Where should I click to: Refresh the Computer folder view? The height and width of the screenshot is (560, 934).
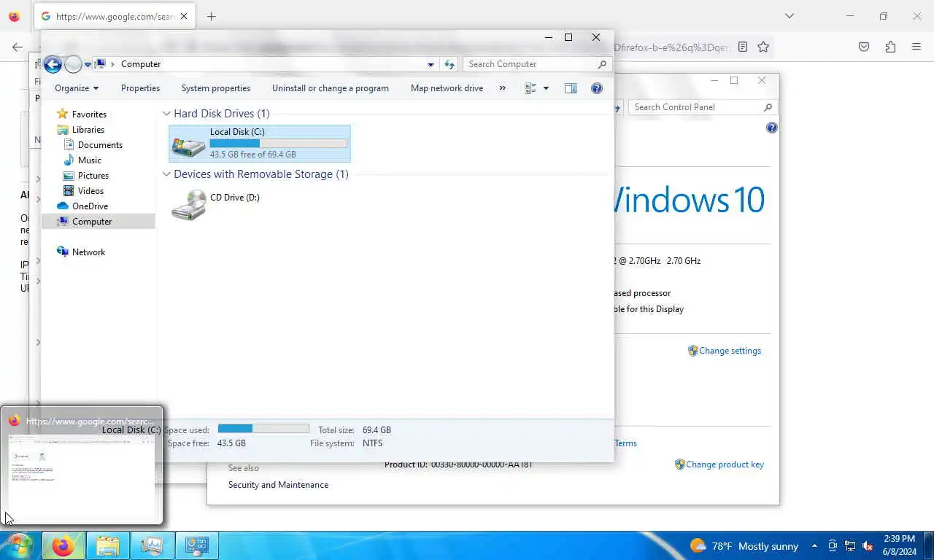pos(449,65)
